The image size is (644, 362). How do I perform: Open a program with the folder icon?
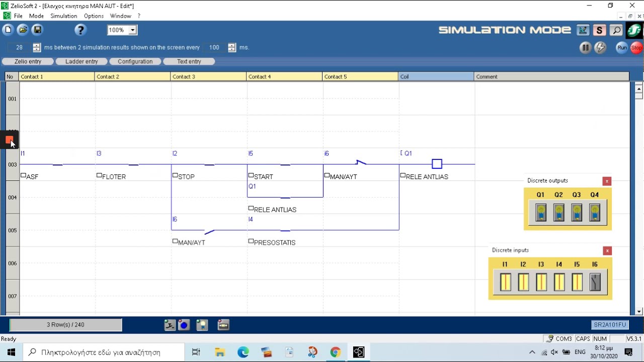[23, 30]
